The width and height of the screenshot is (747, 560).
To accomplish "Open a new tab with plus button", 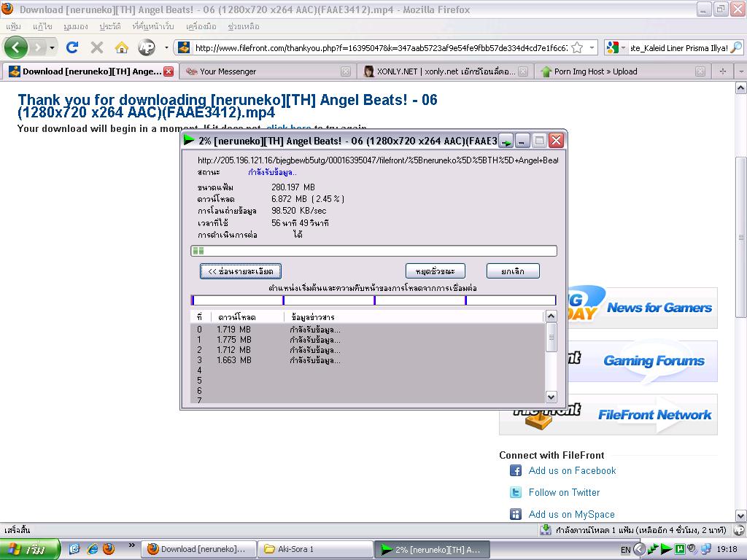I will pyautogui.click(x=723, y=71).
